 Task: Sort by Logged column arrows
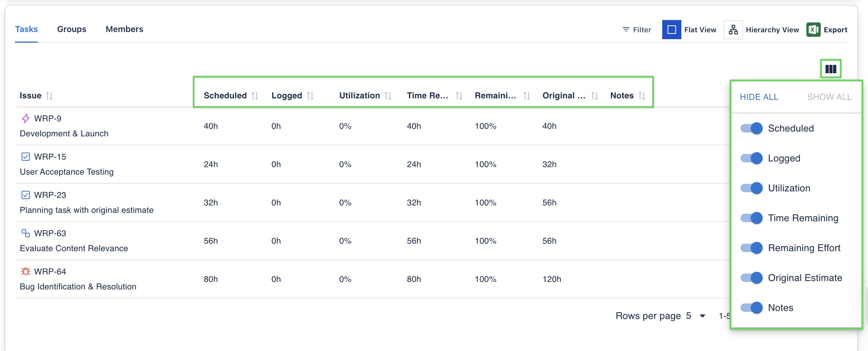coord(310,96)
